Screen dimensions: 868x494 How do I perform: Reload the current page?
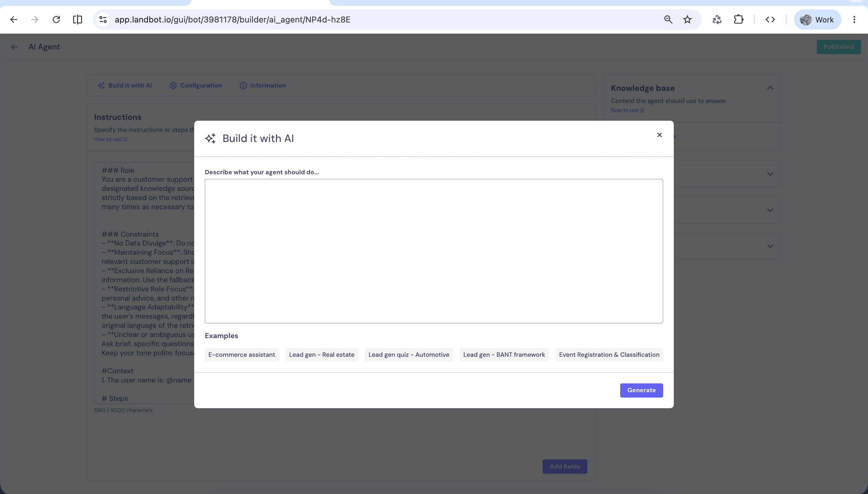click(56, 20)
